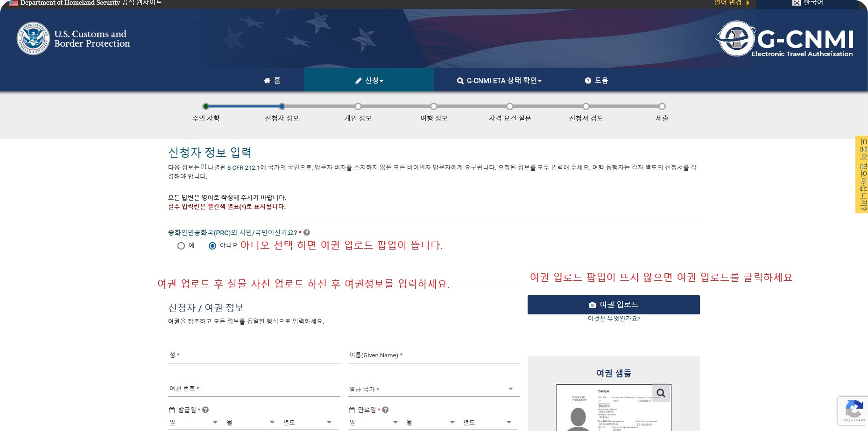
Task: Switch to the 홈 menu item
Action: pyautogui.click(x=272, y=80)
